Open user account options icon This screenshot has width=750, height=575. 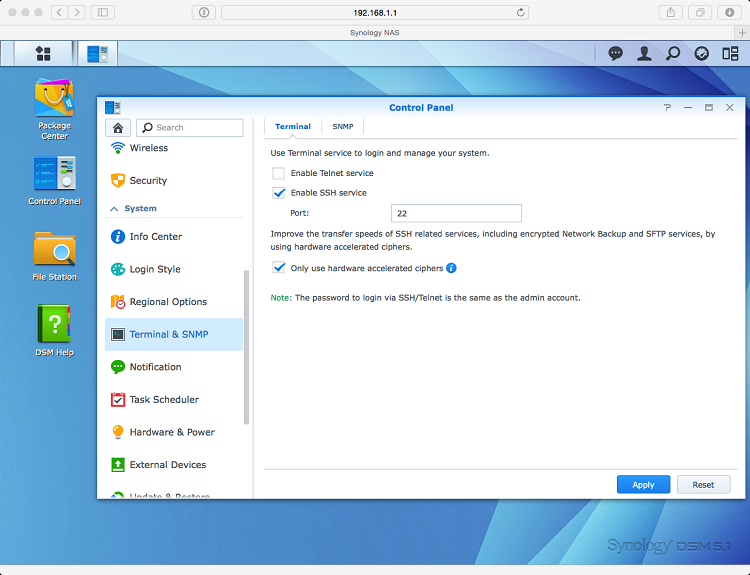[x=644, y=54]
